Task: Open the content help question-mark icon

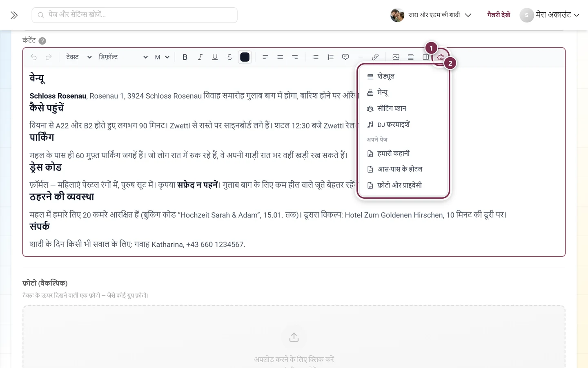Action: pyautogui.click(x=42, y=41)
